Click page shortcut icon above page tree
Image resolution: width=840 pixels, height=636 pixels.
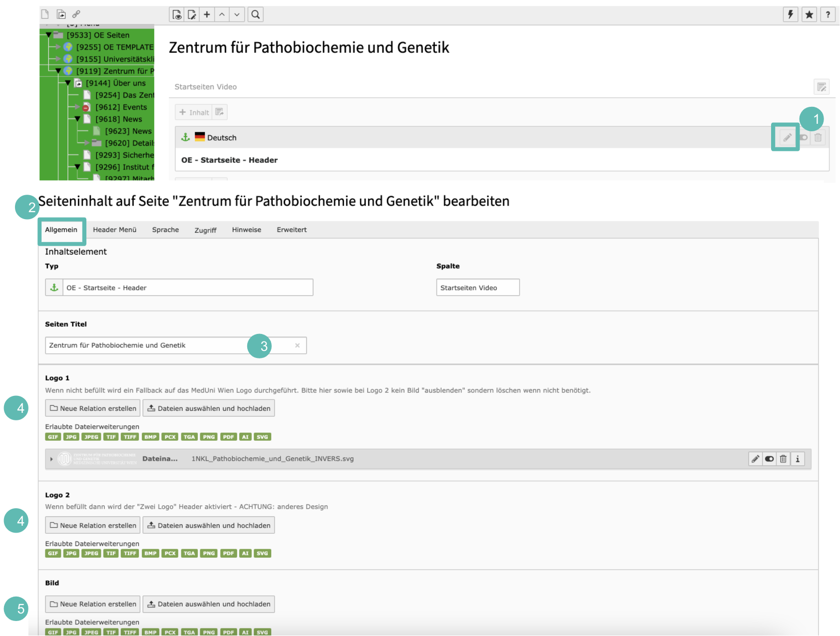tap(61, 14)
